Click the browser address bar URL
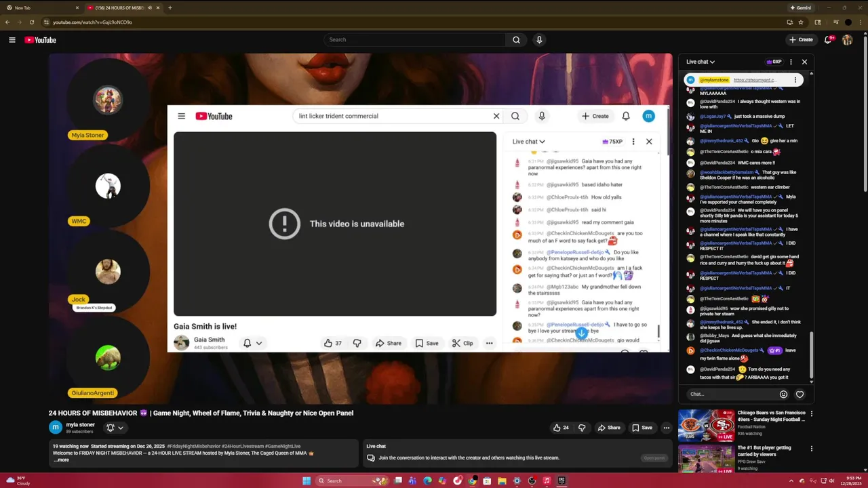The image size is (868, 488). 92,22
